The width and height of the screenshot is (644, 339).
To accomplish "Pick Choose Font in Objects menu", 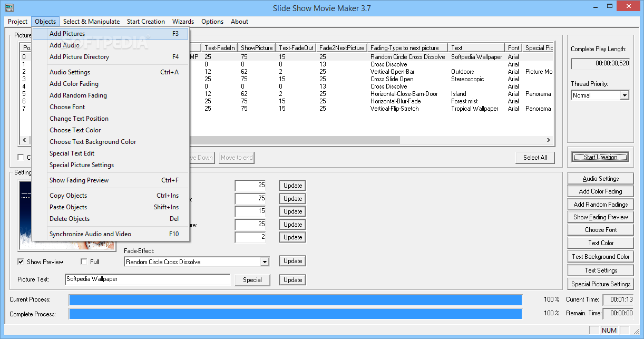I will tap(111, 107).
